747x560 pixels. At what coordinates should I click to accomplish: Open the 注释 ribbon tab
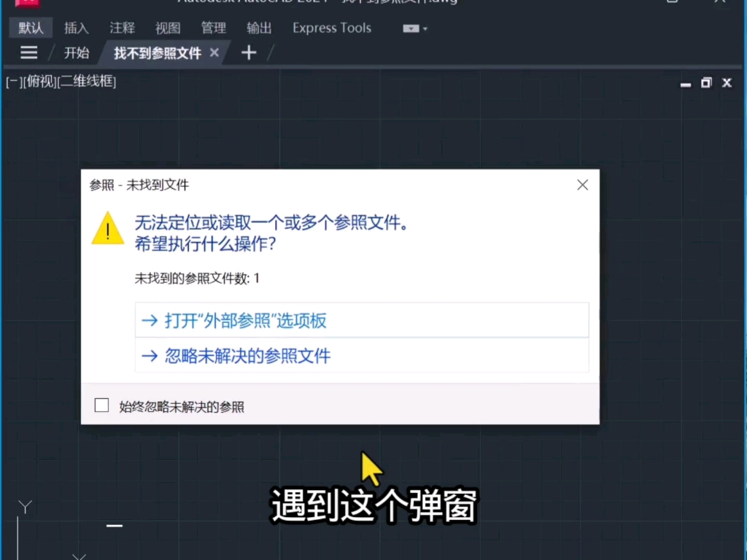click(122, 28)
